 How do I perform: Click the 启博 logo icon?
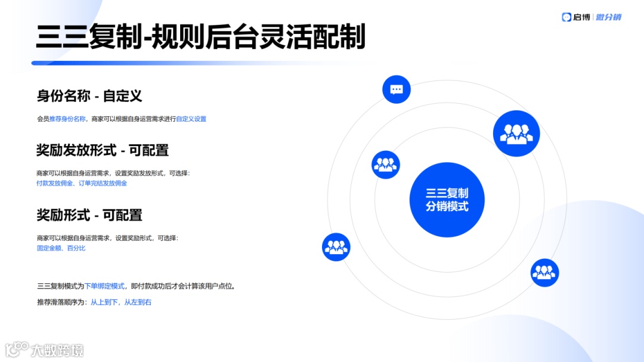pyautogui.click(x=566, y=17)
